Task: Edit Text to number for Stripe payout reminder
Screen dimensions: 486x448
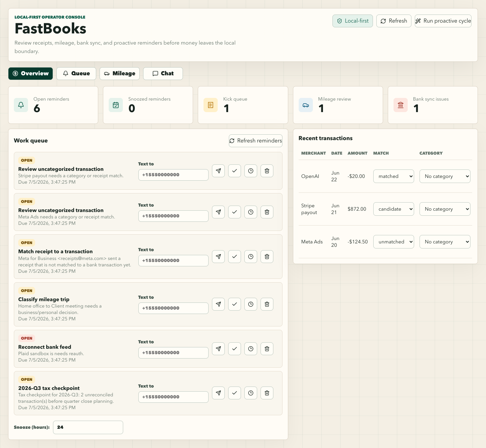Action: pos(173,175)
